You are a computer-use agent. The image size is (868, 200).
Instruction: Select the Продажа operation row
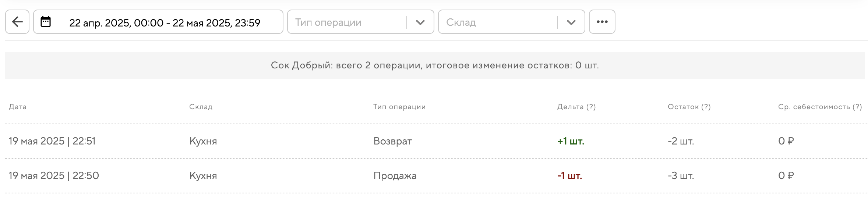tap(395, 176)
